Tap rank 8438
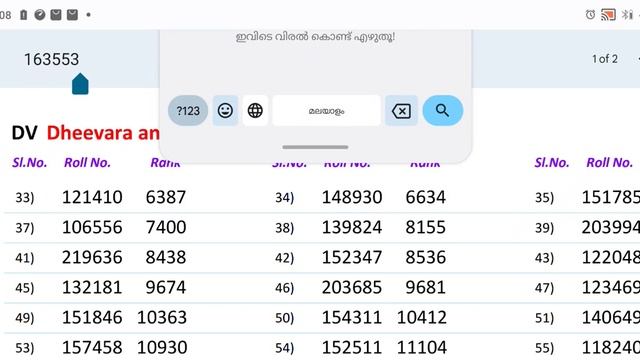Image resolution: width=640 pixels, height=360 pixels. [166, 257]
